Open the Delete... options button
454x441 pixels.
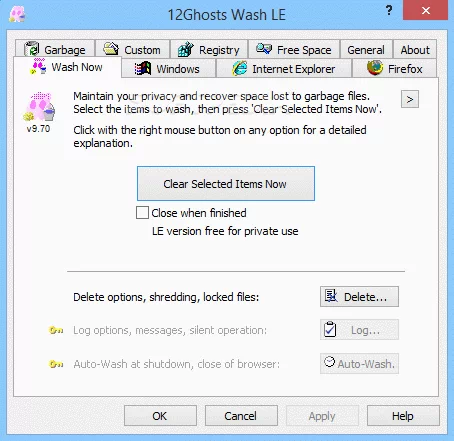pyautogui.click(x=359, y=296)
